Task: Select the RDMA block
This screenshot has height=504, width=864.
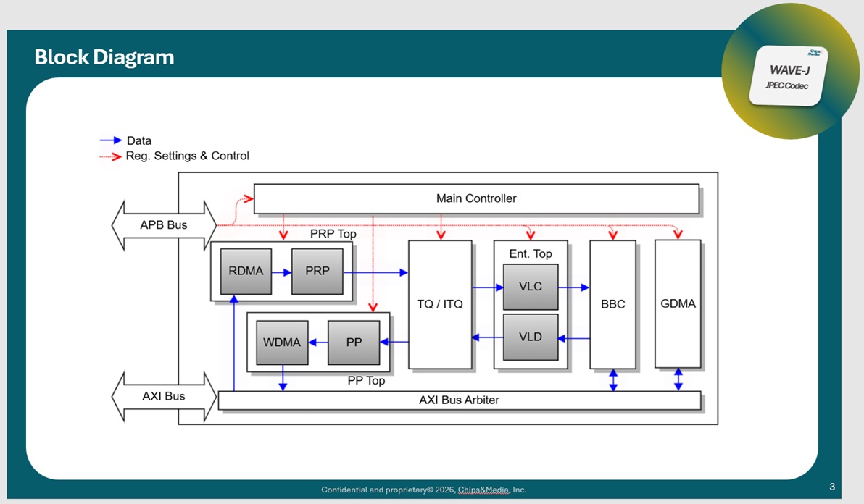Action: (246, 272)
